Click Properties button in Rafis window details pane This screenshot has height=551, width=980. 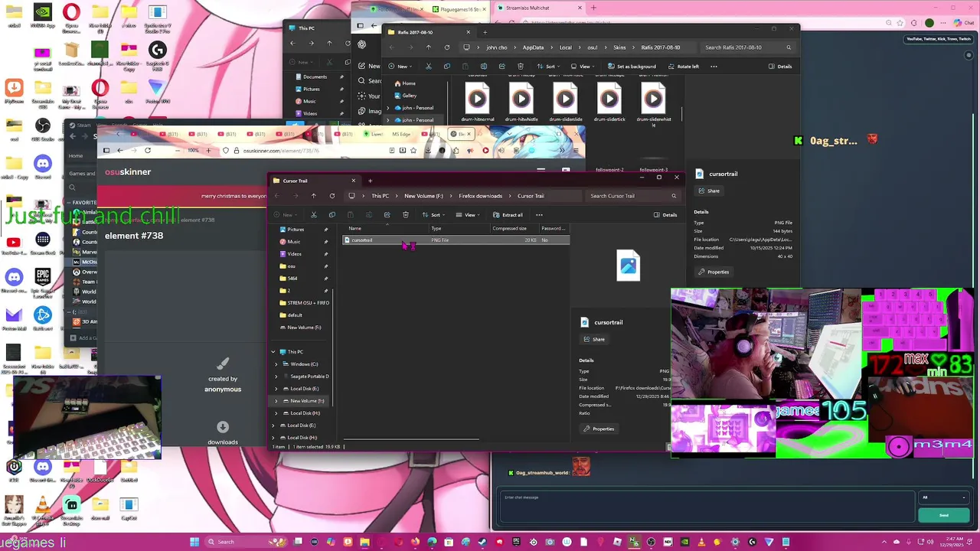(x=714, y=272)
